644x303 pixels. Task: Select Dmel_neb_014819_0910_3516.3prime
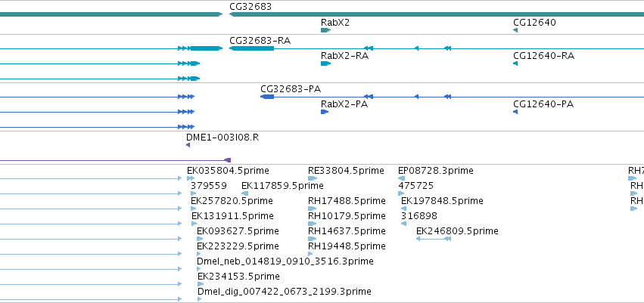point(285,261)
